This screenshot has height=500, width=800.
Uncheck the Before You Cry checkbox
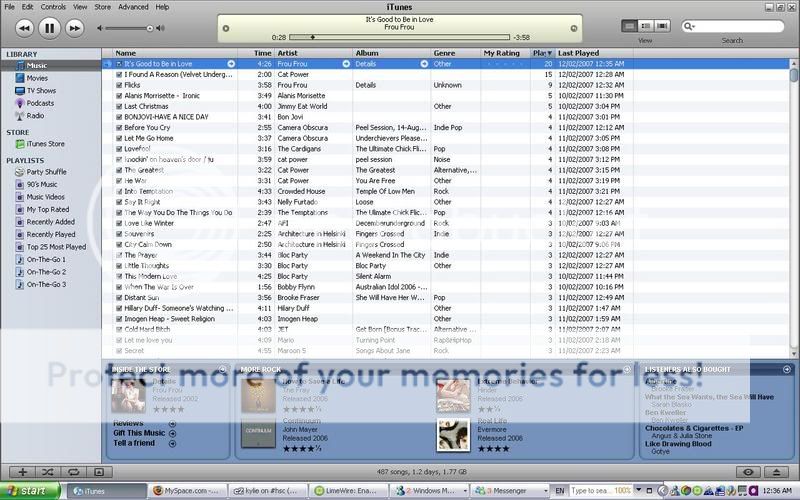click(119, 128)
